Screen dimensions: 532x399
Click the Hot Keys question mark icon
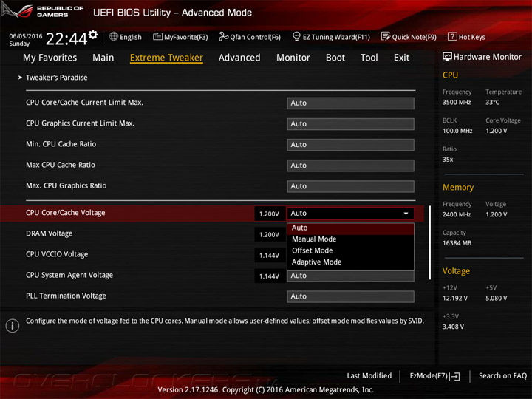point(452,36)
